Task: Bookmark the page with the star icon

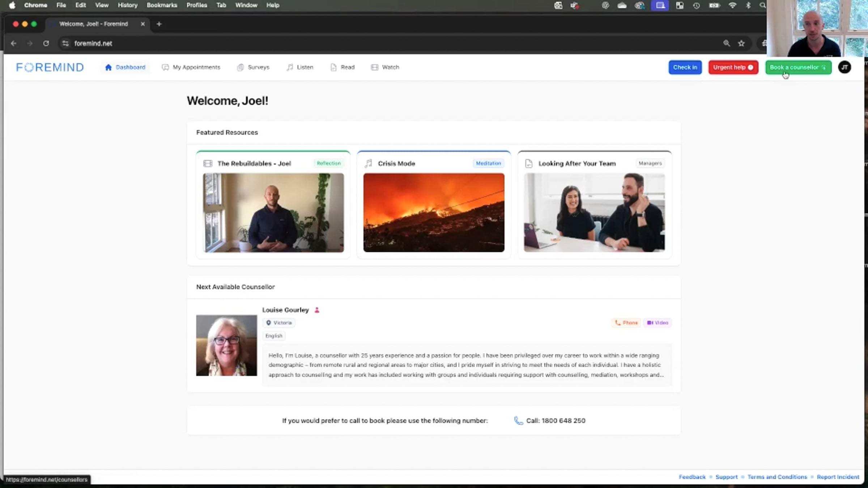Action: pyautogui.click(x=742, y=43)
